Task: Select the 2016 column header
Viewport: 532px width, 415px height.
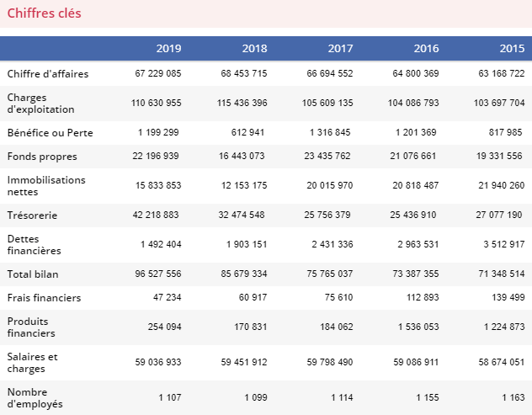Action: 426,48
